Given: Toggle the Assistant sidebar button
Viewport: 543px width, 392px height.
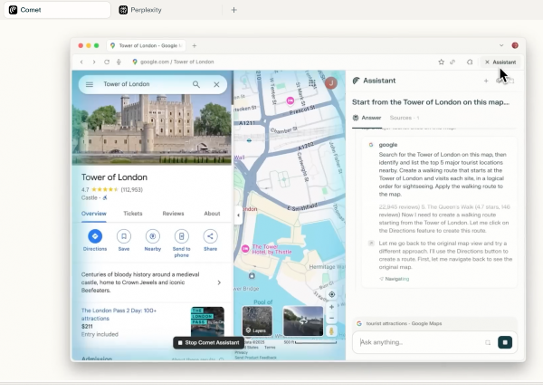Looking at the screenshot, I should pos(500,62).
